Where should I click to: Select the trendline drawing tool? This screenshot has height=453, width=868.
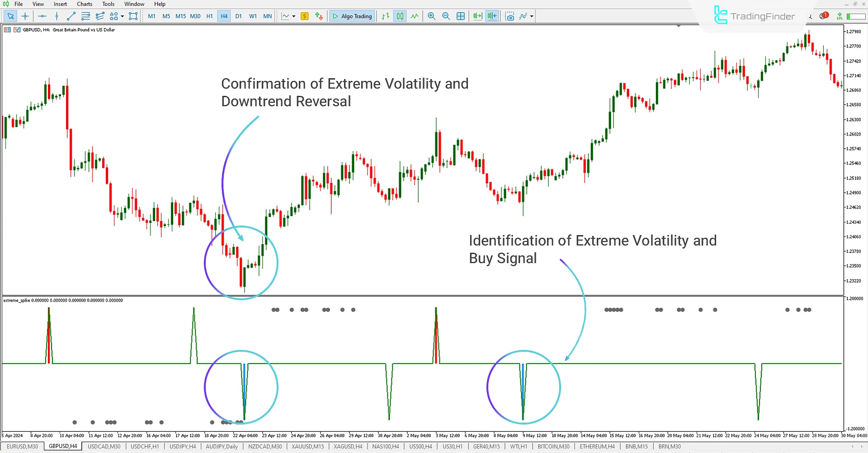71,16
